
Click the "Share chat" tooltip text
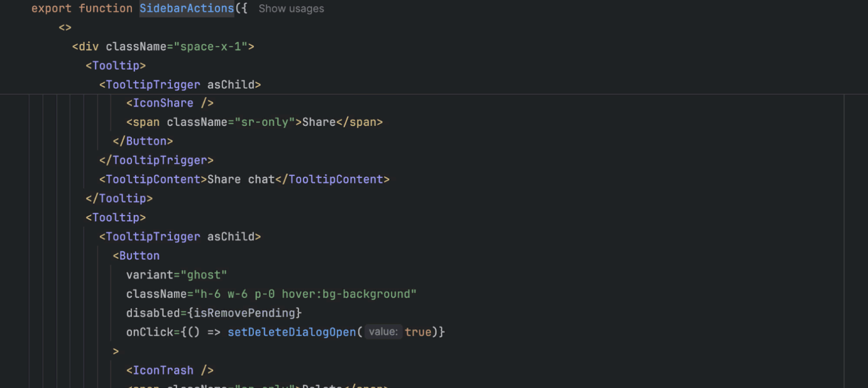[241, 180]
